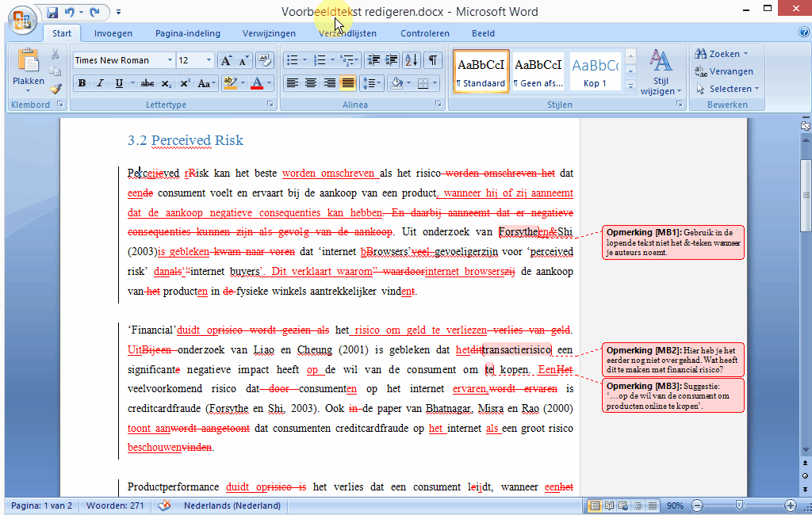Apply the Kop 1 style

tap(595, 71)
